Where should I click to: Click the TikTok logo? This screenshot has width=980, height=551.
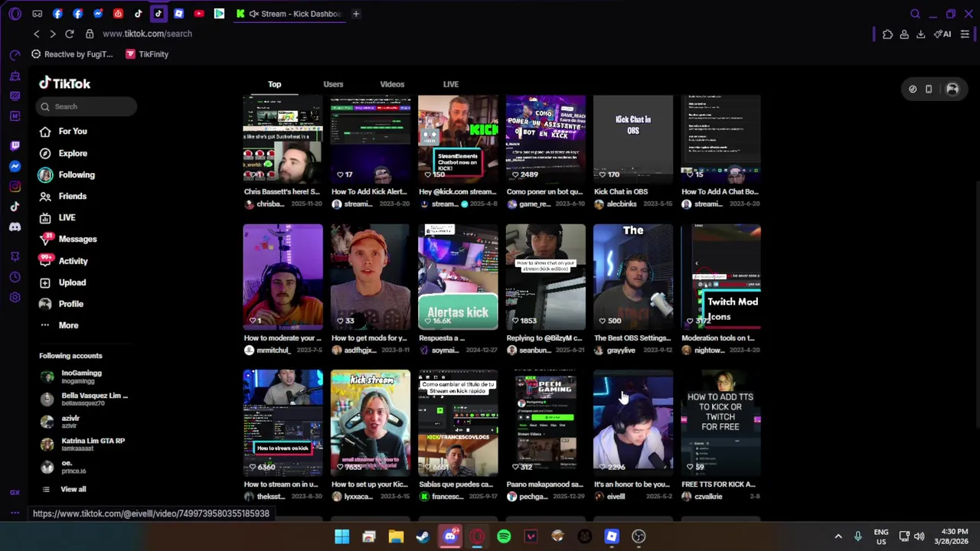pyautogui.click(x=65, y=83)
